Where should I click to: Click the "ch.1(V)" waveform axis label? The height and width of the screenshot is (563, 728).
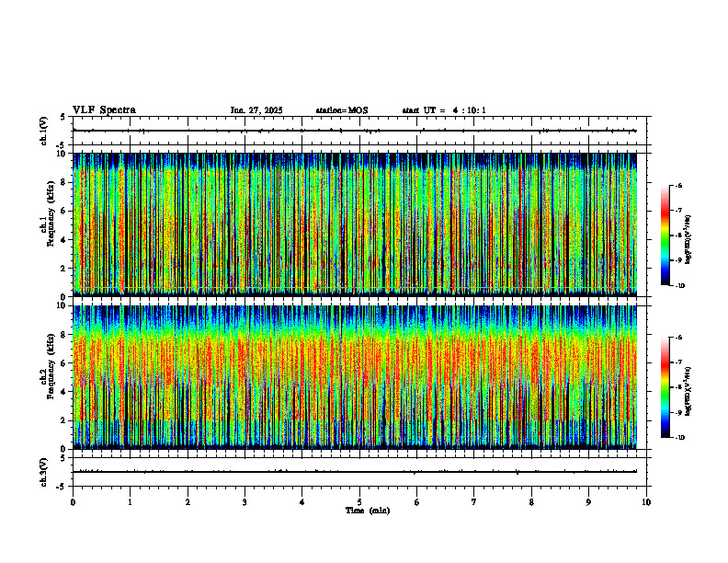(x=44, y=131)
